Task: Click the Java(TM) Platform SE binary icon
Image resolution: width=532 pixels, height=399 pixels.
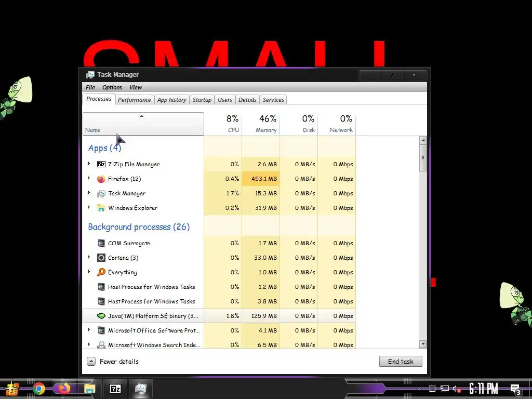Action: point(101,316)
